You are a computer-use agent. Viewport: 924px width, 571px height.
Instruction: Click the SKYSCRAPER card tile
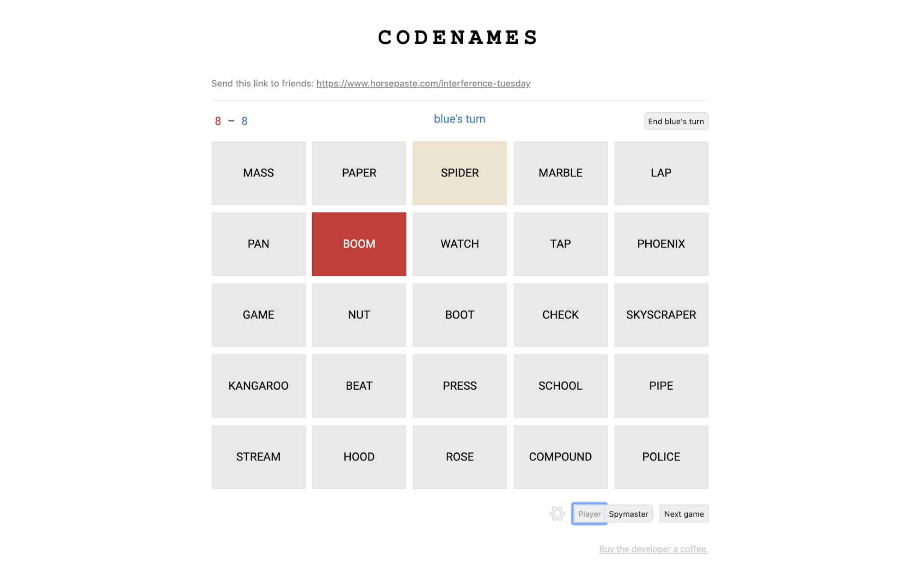(660, 314)
